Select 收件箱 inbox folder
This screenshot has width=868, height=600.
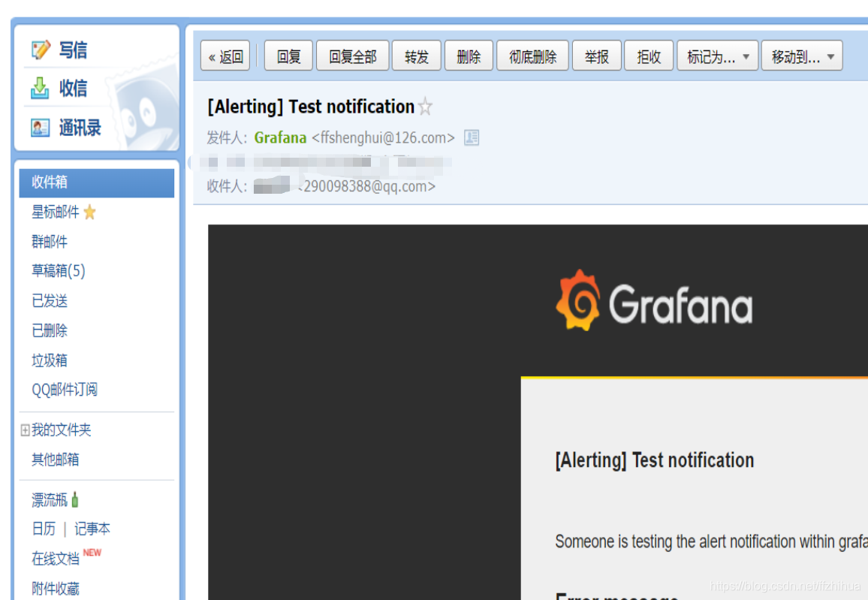tap(96, 182)
